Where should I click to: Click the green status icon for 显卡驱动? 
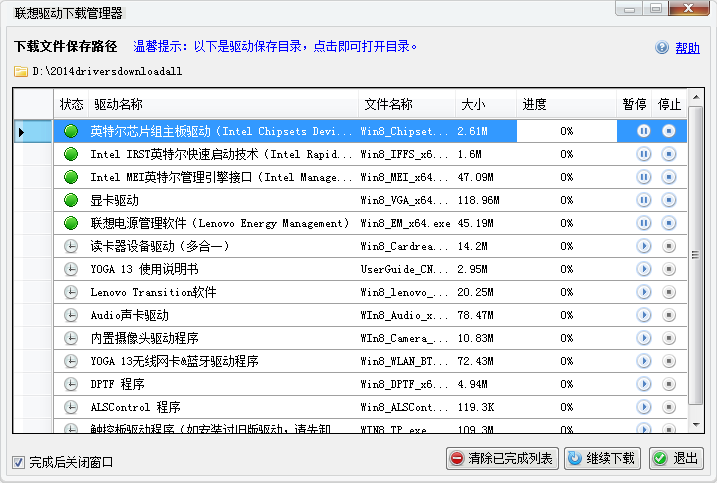point(71,200)
